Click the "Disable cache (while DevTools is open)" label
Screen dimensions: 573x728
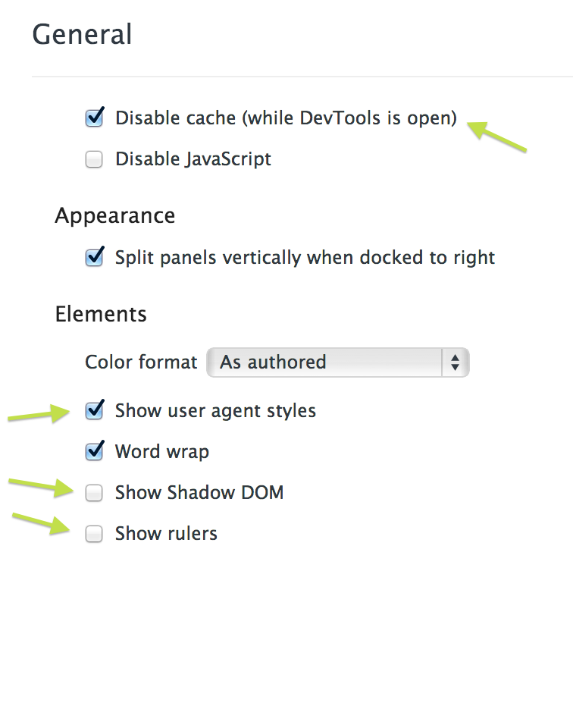coord(286,118)
